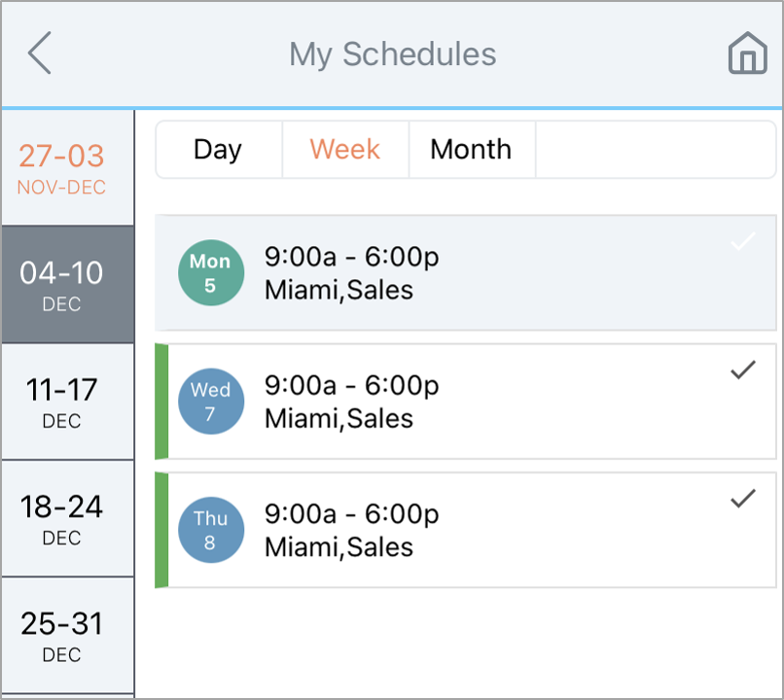This screenshot has height=700, width=784.
Task: Toggle checkmark on Thursday shift
Action: point(743,498)
